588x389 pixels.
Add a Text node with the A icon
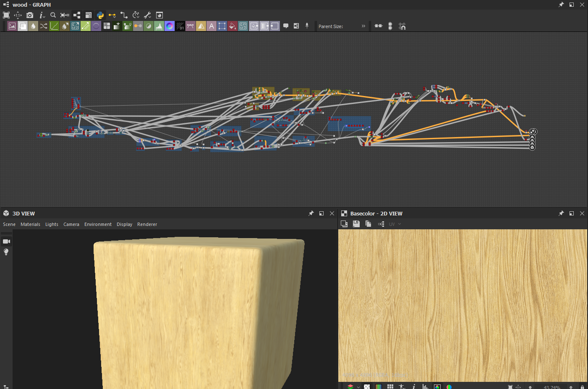click(212, 26)
